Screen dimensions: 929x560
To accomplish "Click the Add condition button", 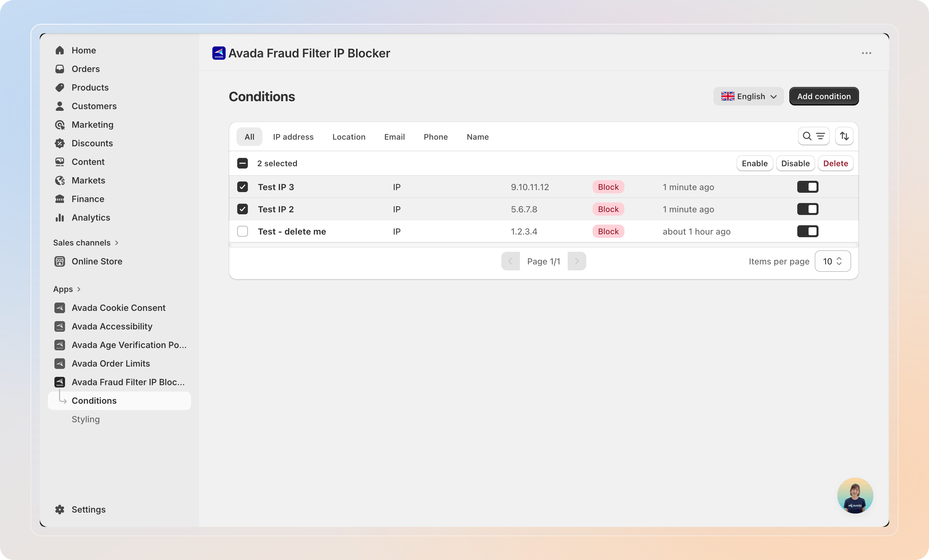I will pos(824,97).
